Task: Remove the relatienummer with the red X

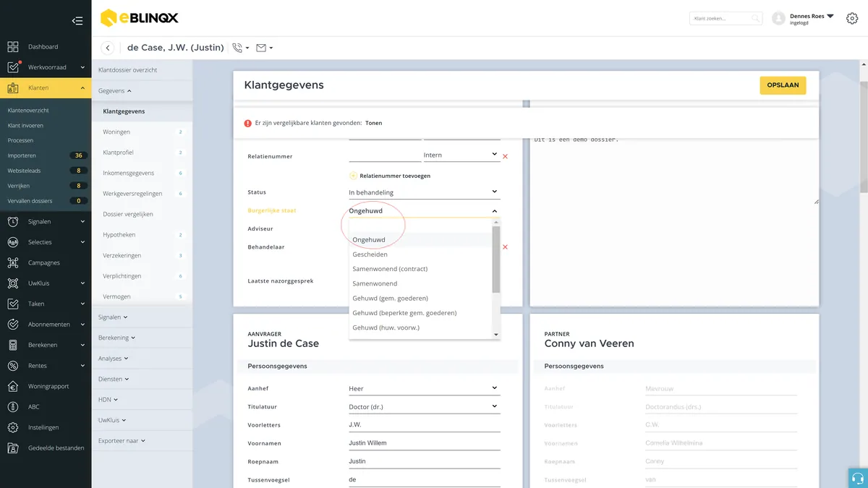Action: (505, 156)
